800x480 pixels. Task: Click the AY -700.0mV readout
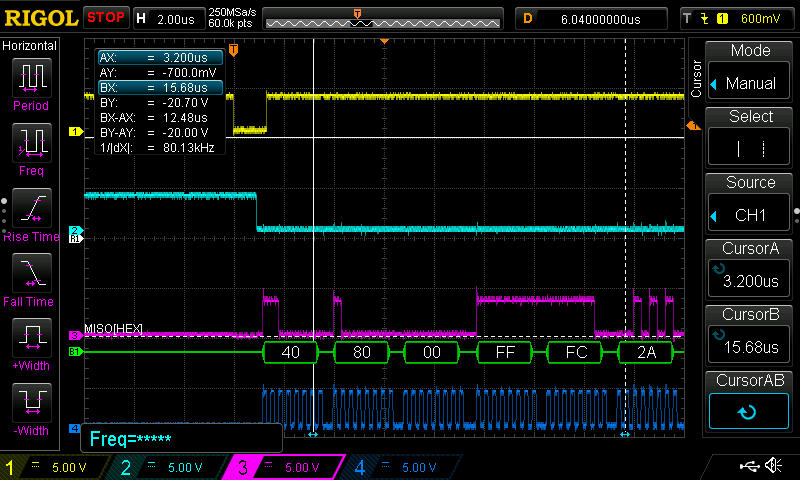click(160, 72)
